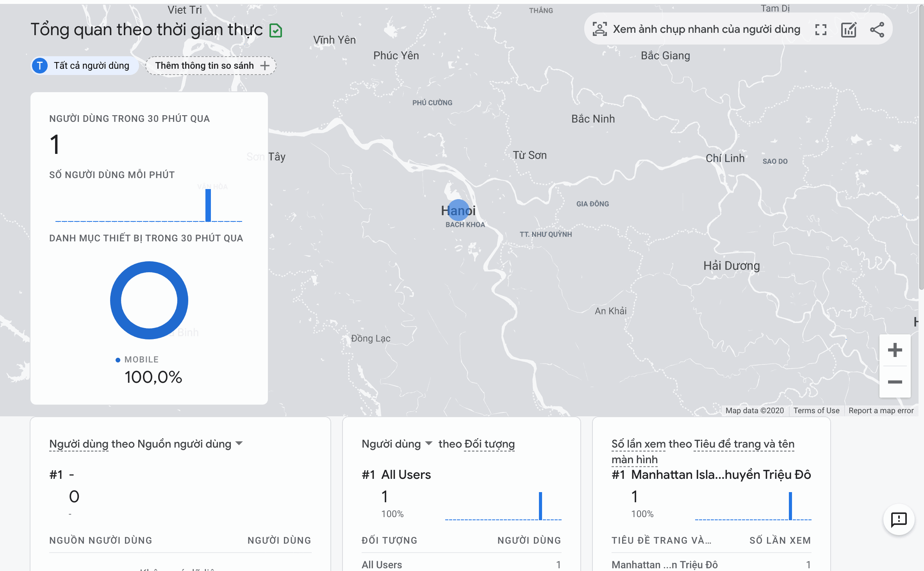Image resolution: width=924 pixels, height=571 pixels.
Task: Click the All Users table row
Action: point(461,564)
